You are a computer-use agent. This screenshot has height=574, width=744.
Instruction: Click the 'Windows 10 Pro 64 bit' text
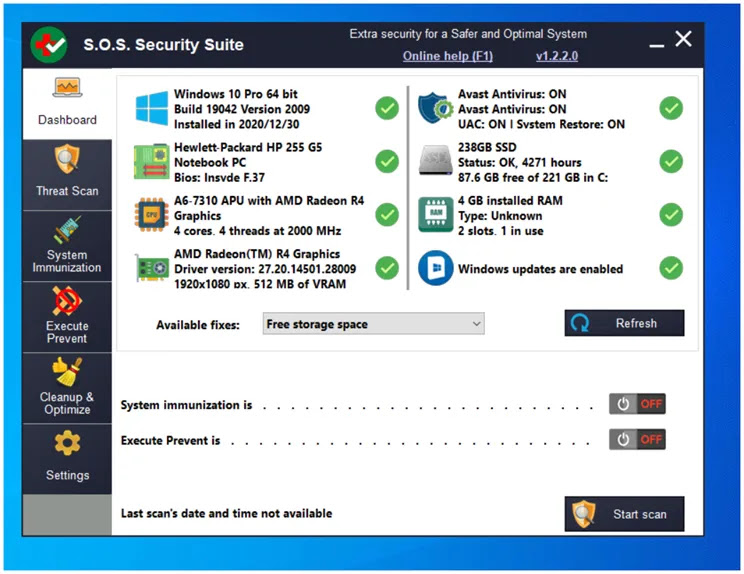[236, 94]
